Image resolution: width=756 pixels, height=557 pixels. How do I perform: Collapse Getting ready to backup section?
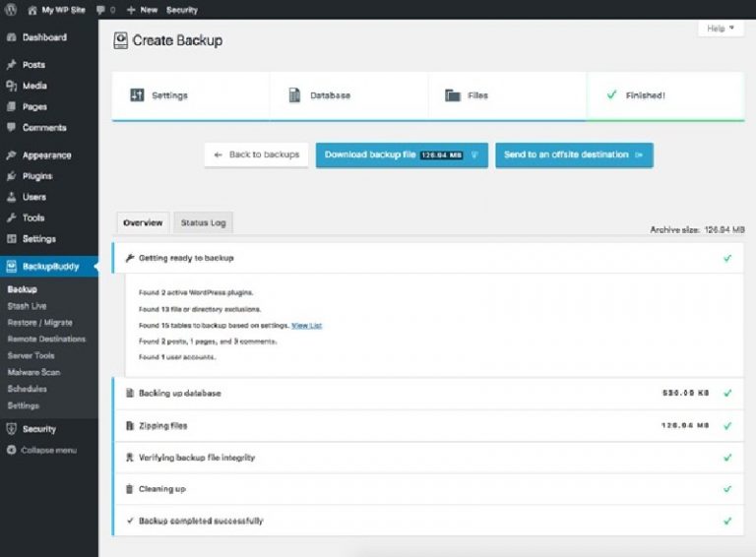(x=428, y=258)
